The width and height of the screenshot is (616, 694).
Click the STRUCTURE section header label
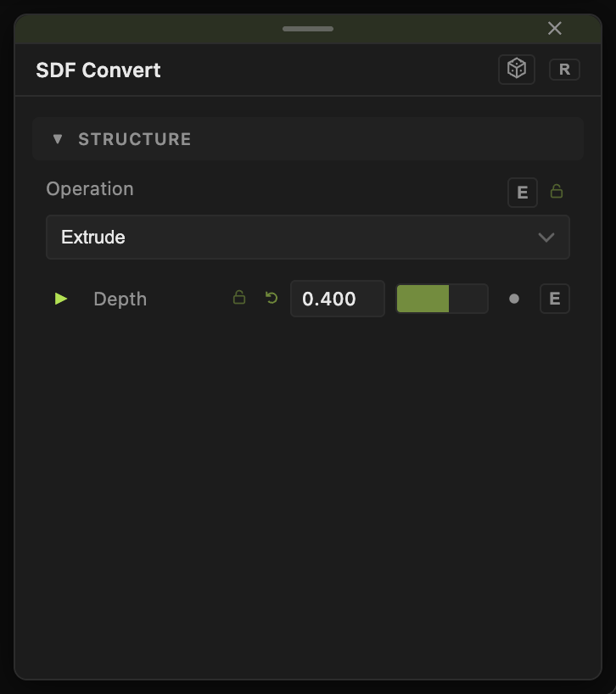135,139
